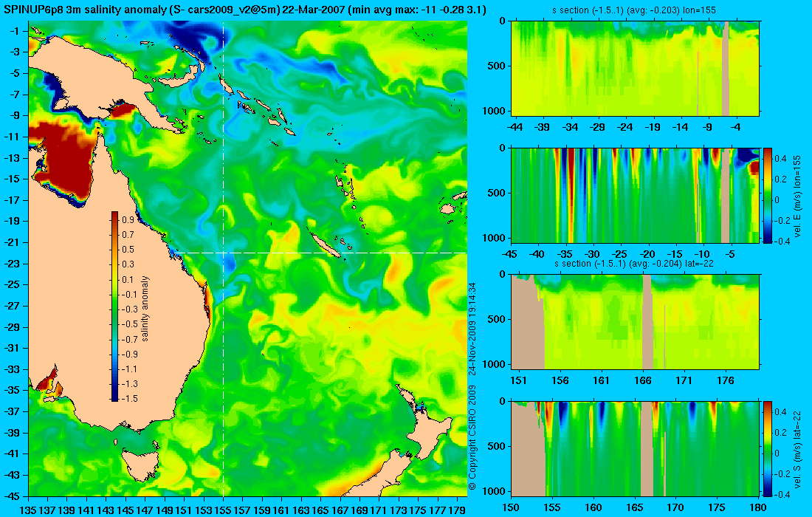Select the salinity depth section at lon=155
Screen dimensions: 812x517
(636, 69)
